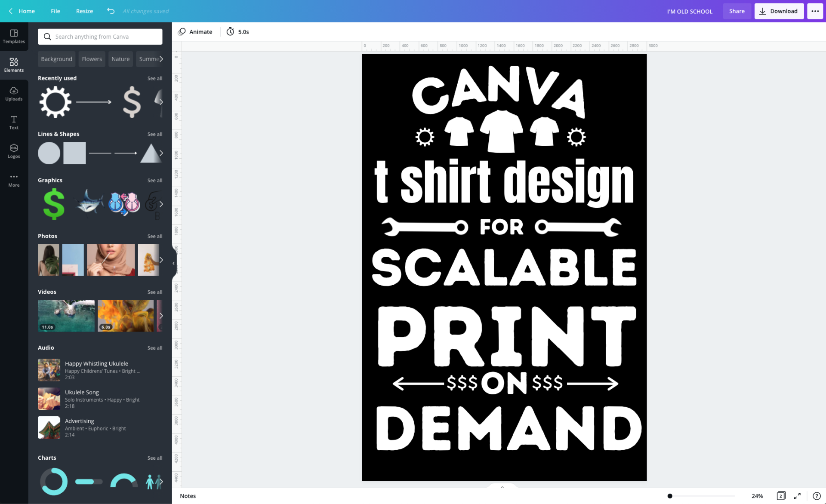This screenshot has height=504, width=826.
Task: Expand more category chips with chevron
Action: tap(161, 59)
